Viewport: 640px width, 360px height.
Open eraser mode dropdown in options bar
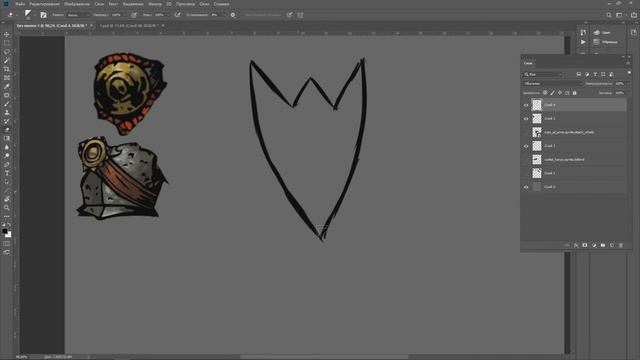[78, 15]
